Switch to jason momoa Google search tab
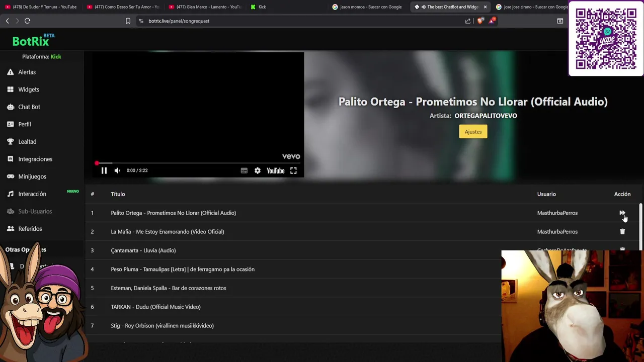Image resolution: width=644 pixels, height=362 pixels. (369, 7)
